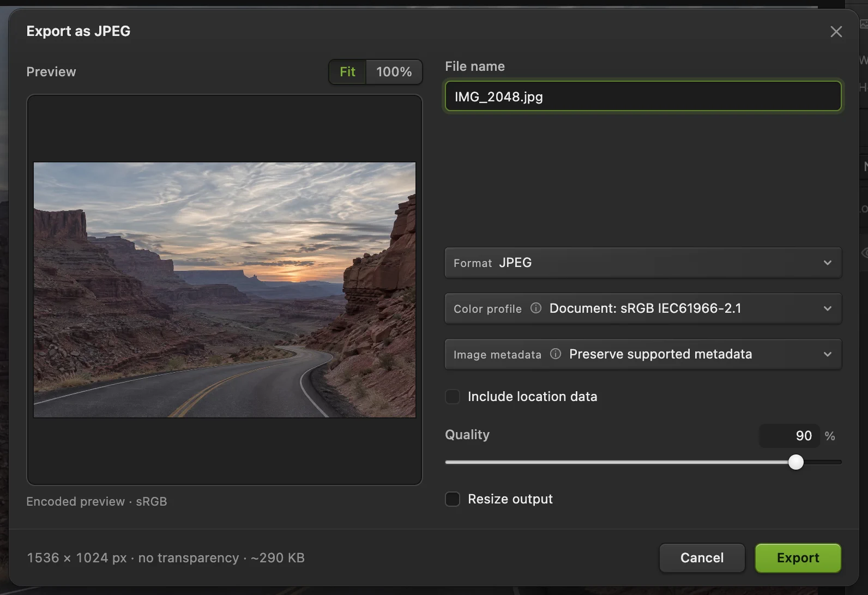Click the canyon road preview image
The image size is (868, 595).
click(x=225, y=290)
